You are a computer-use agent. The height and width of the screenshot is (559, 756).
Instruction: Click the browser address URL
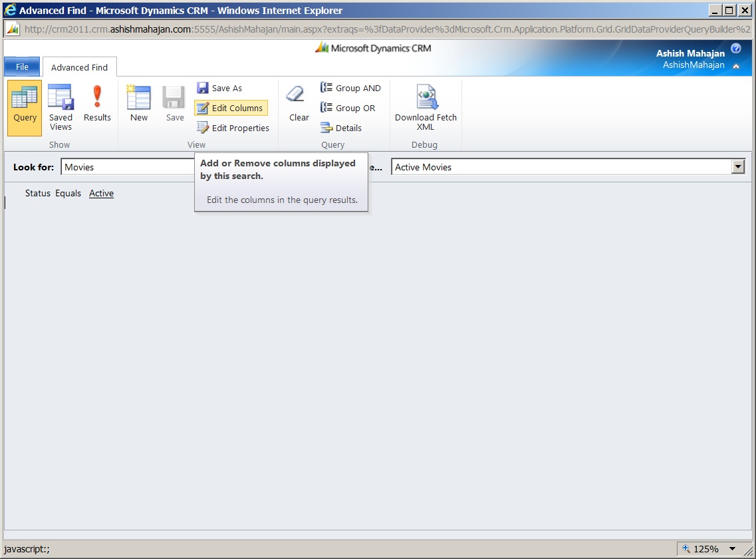(387, 29)
